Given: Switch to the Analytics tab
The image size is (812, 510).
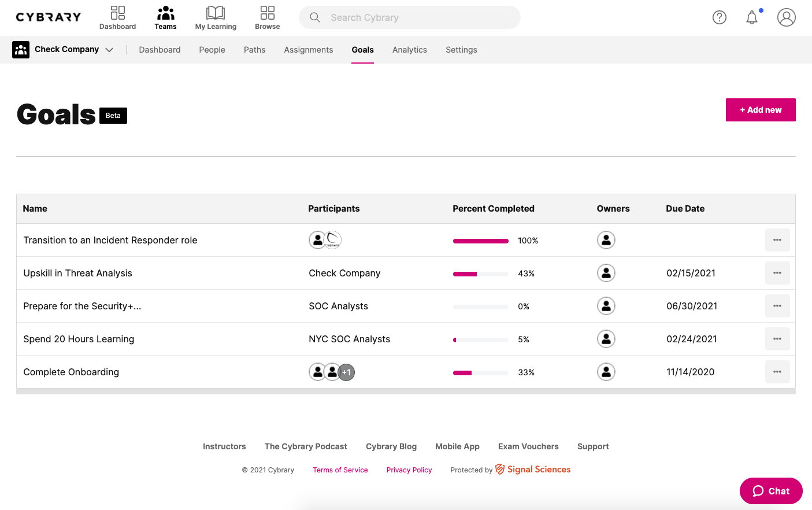Looking at the screenshot, I should click(410, 50).
